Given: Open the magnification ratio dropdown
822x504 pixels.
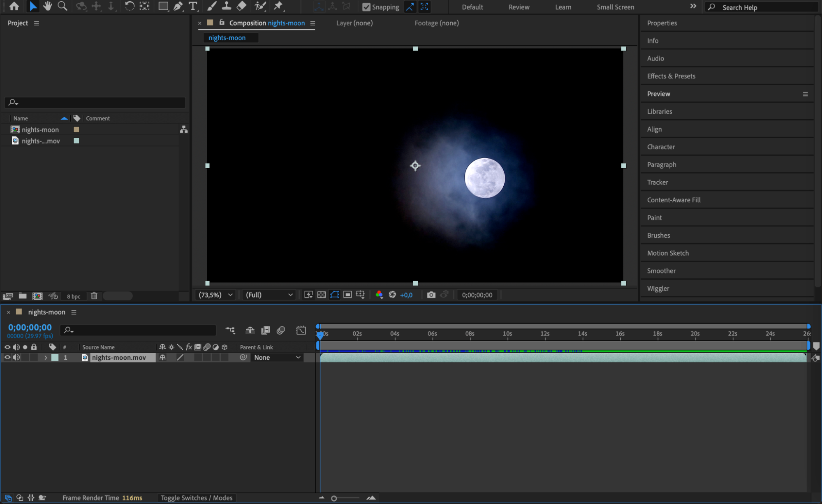Looking at the screenshot, I should (x=216, y=295).
